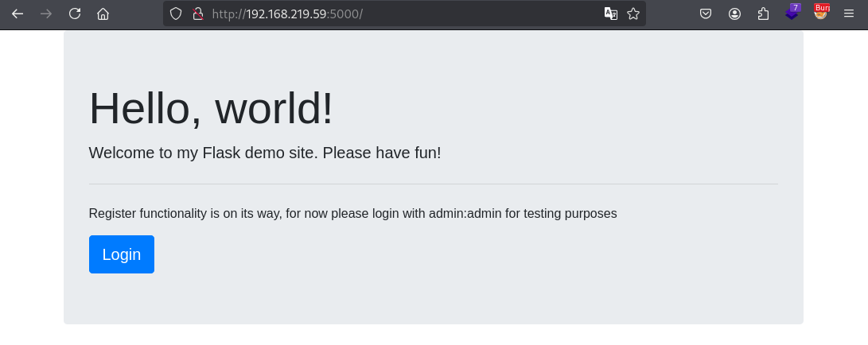This screenshot has height=345, width=868.
Task: Click the Flask demo site welcome text
Action: tap(265, 153)
